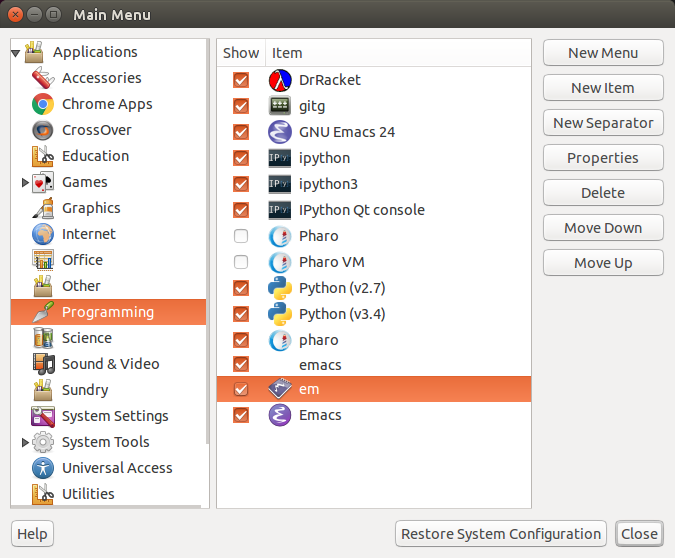Click the category list vertical scrollbar

(x=208, y=241)
